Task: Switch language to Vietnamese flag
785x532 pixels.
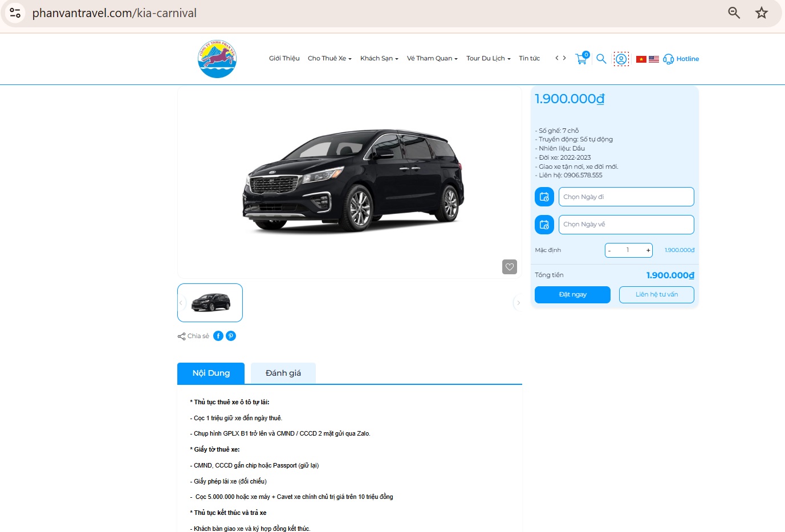Action: click(x=641, y=59)
